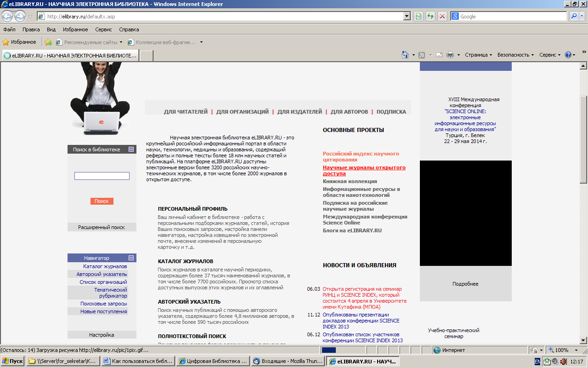This screenshot has width=588, height=368.
Task: Open the 'Сервис' menu in menu bar
Action: pyautogui.click(x=103, y=29)
